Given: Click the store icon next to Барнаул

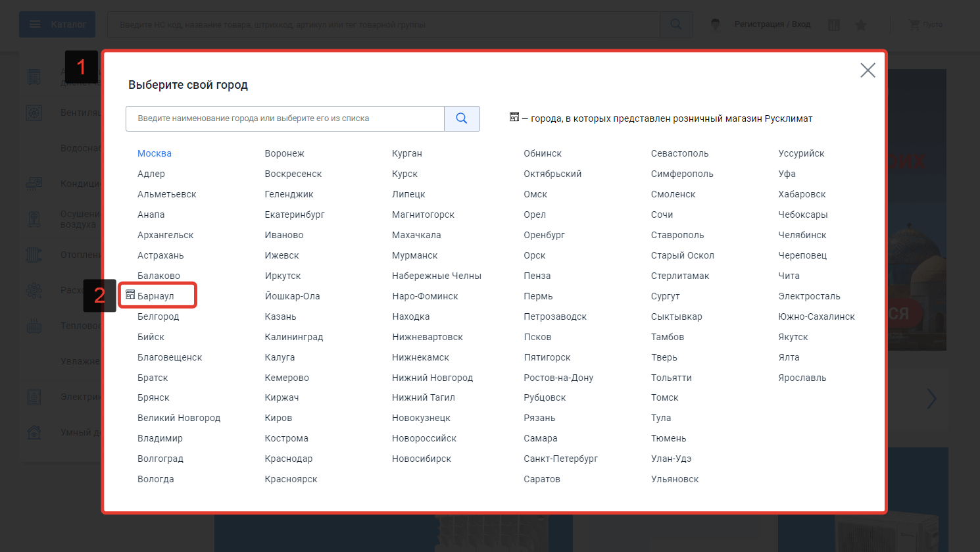Looking at the screenshot, I should coord(130,295).
